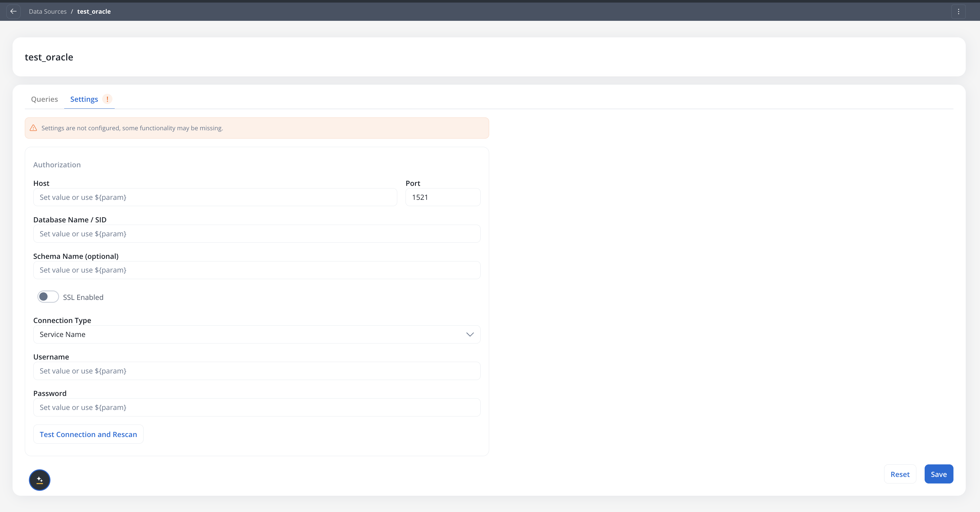Click the Port field showing 1521
The height and width of the screenshot is (512, 980).
pyautogui.click(x=442, y=197)
